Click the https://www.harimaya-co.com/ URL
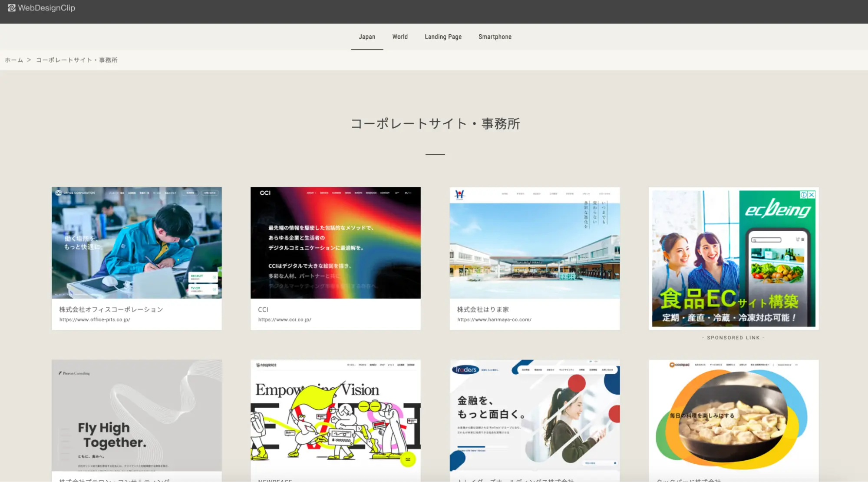 coord(494,319)
